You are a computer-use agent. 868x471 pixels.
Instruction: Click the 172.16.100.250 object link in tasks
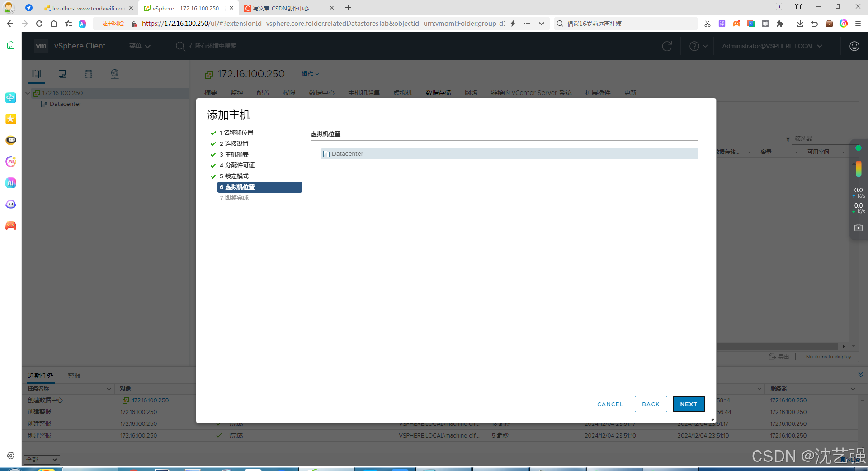[150, 400]
